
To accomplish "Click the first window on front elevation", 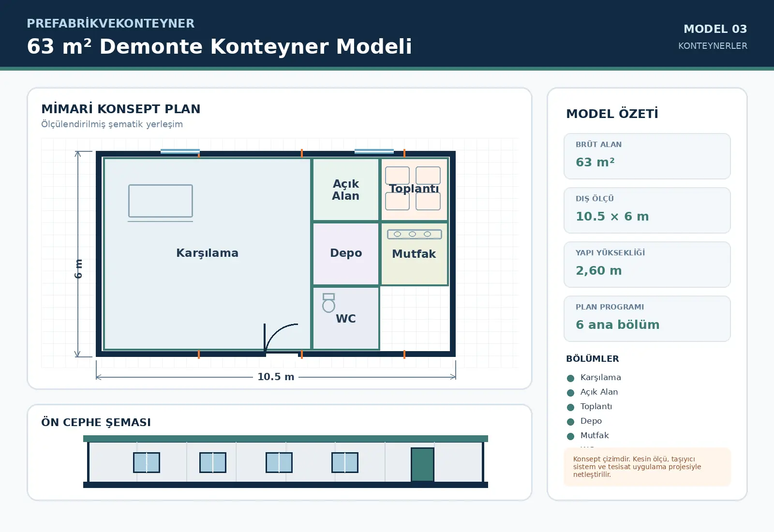I will coord(147,462).
